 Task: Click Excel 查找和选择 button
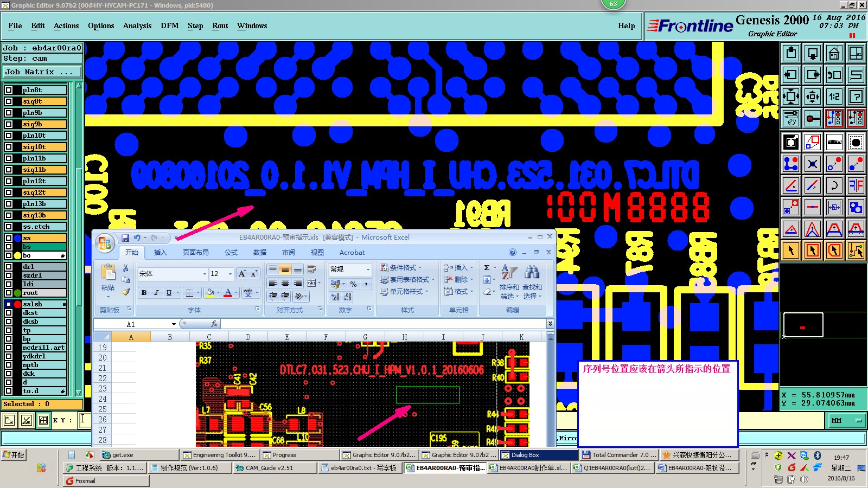(532, 282)
